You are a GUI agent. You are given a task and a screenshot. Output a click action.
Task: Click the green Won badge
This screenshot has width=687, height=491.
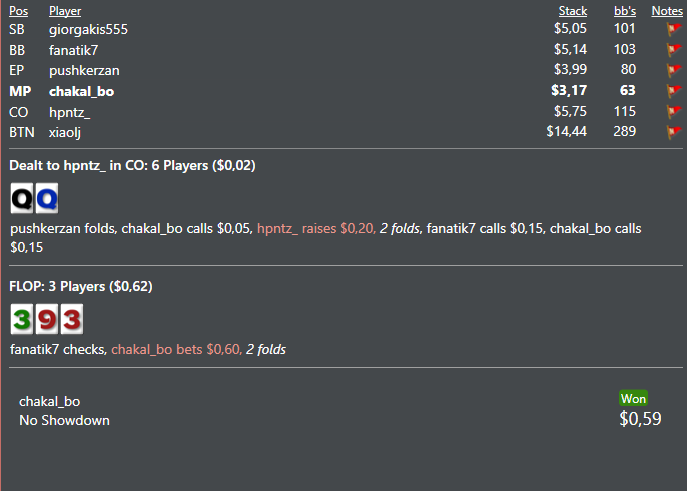[634, 398]
